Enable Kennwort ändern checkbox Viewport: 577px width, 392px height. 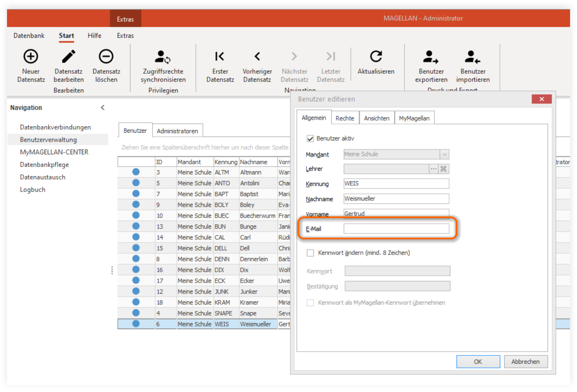point(310,253)
